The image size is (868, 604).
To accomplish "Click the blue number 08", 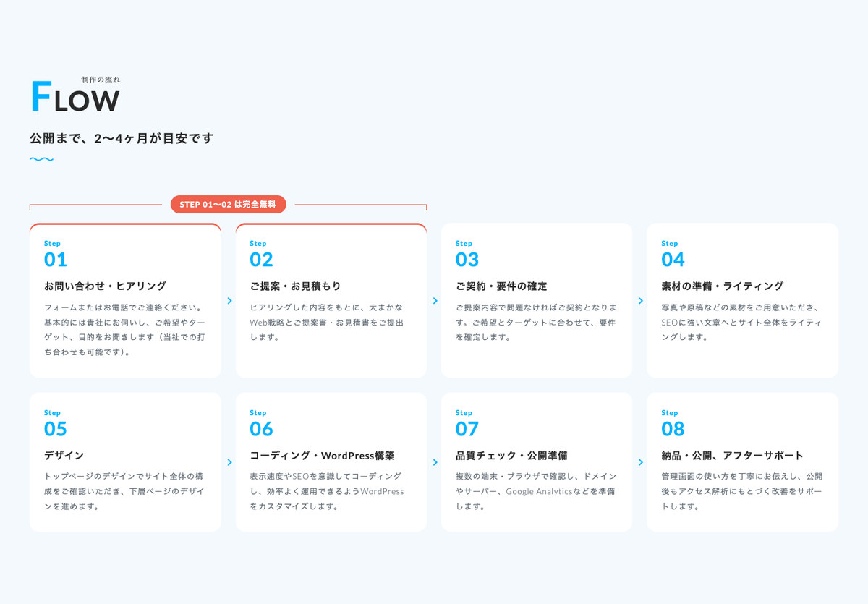I will (x=673, y=429).
